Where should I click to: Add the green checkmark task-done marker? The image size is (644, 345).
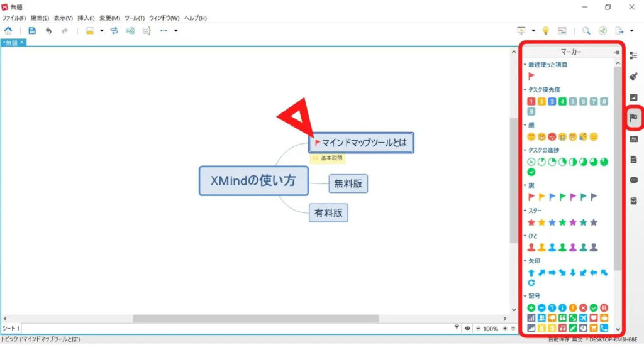click(x=531, y=172)
